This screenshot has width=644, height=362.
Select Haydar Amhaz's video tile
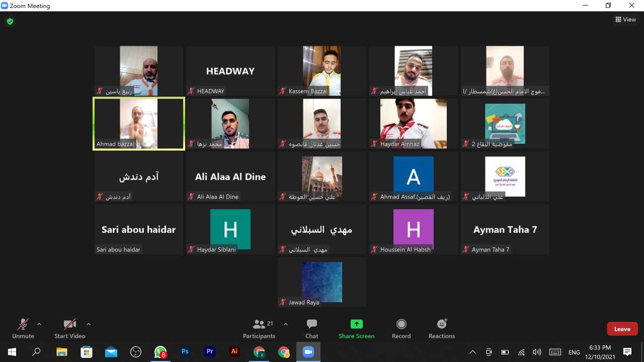coord(413,124)
